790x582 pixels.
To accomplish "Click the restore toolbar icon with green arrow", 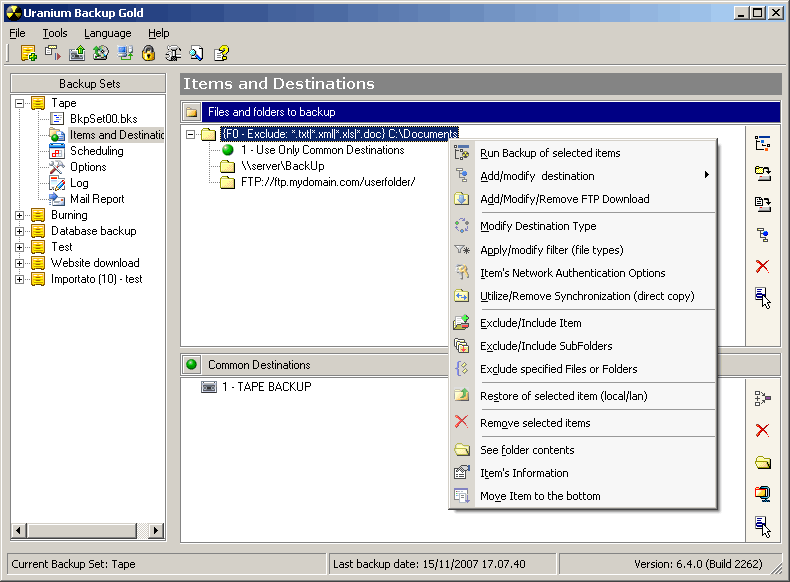I will point(77,53).
